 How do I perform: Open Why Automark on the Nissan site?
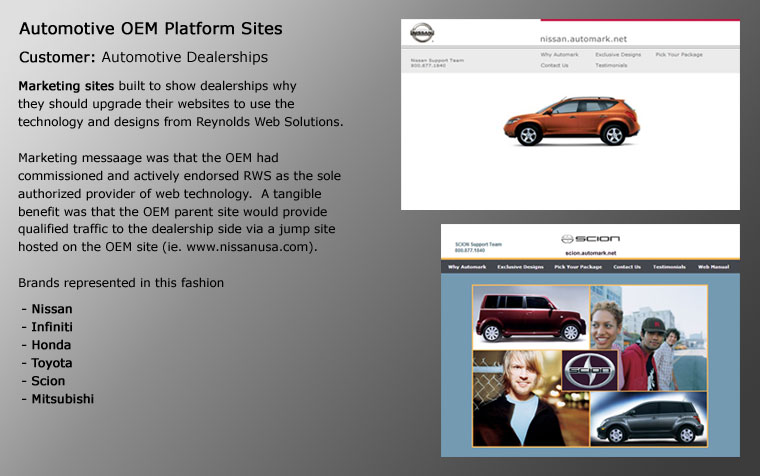pos(559,55)
